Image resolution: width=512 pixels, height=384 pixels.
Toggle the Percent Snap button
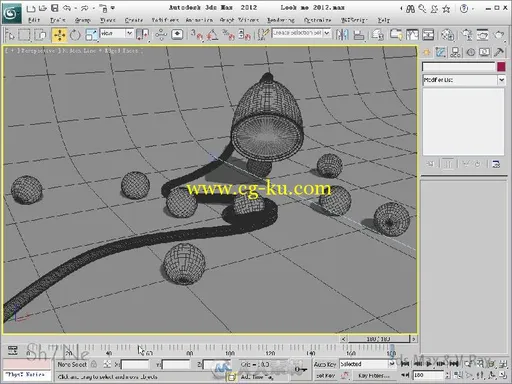tap(229, 35)
